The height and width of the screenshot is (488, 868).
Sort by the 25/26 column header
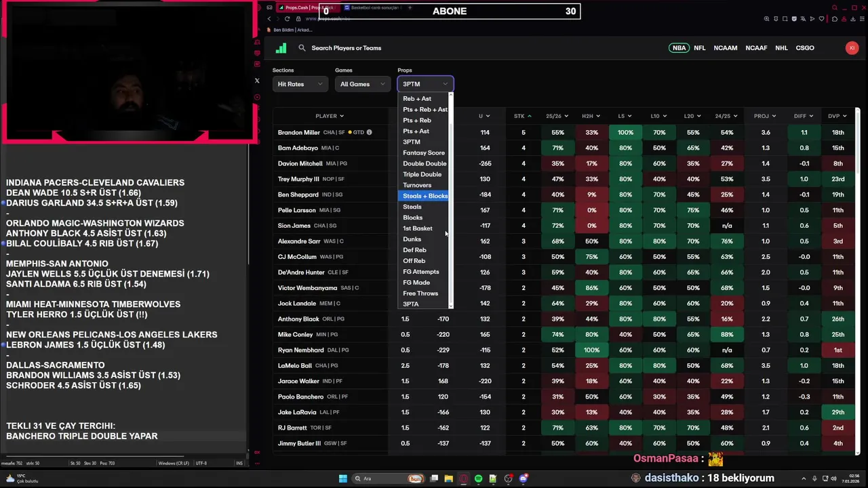[x=557, y=116]
